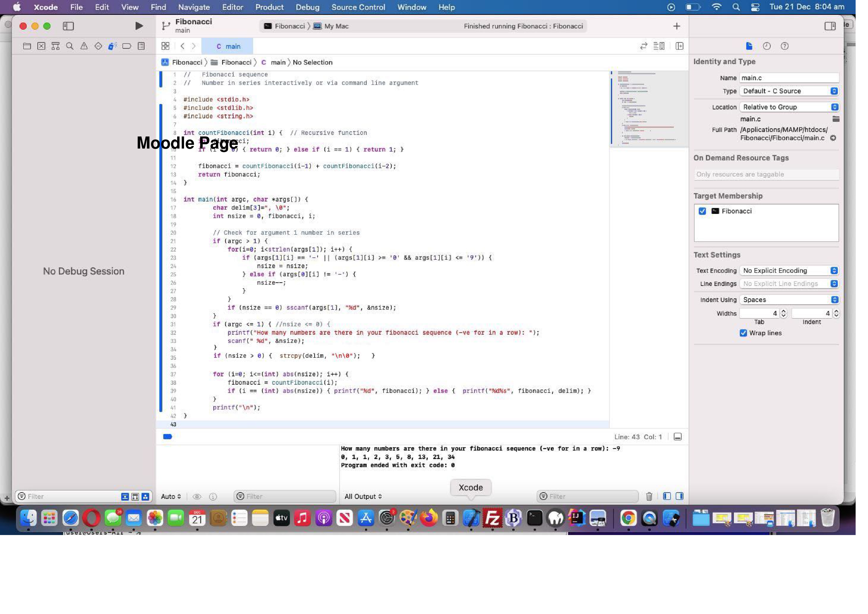Toggle the Wrap lines checkbox
Screen dimensions: 868x614
(x=743, y=333)
